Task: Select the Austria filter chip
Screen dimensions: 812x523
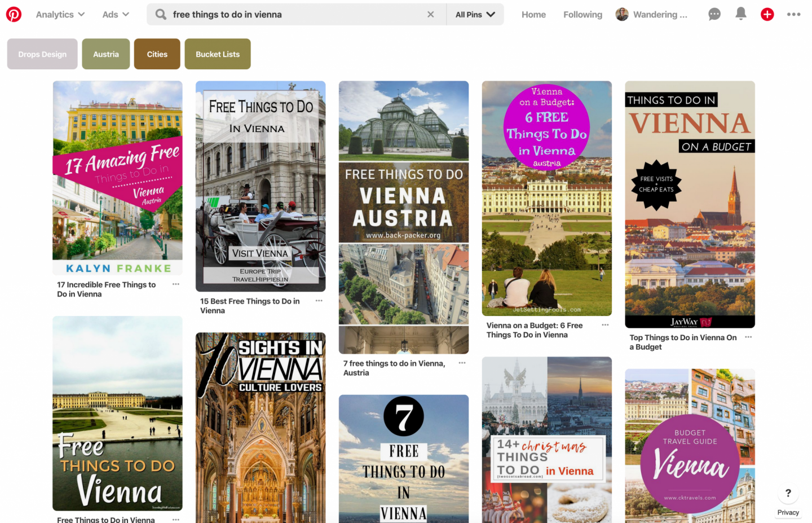Action: [x=106, y=54]
